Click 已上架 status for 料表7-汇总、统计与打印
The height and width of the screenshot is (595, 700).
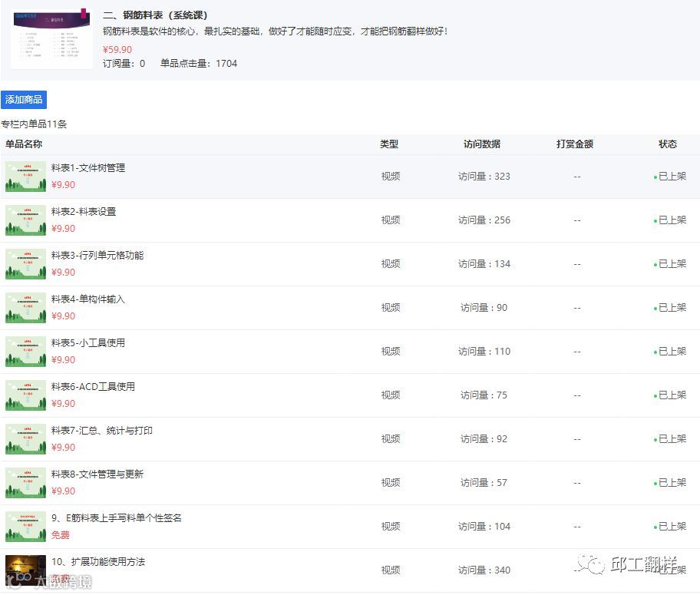coord(669,439)
